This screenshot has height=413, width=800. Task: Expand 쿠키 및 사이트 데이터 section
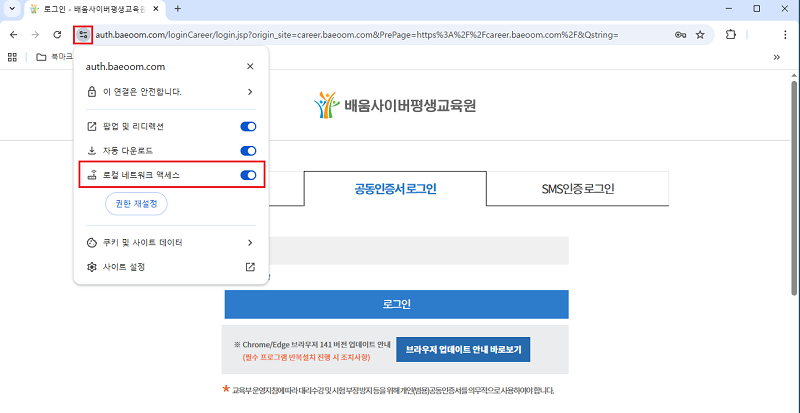(x=250, y=242)
